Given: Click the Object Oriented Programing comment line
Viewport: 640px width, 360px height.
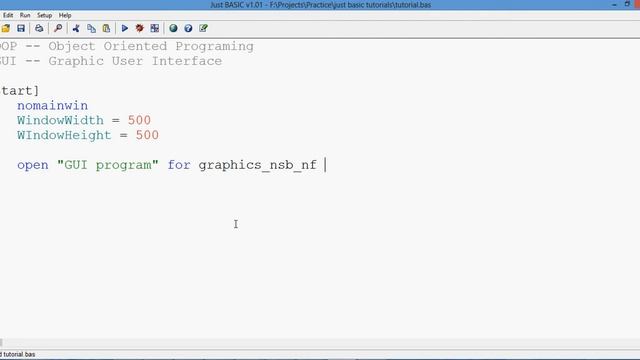Looking at the screenshot, I should click(x=127, y=46).
